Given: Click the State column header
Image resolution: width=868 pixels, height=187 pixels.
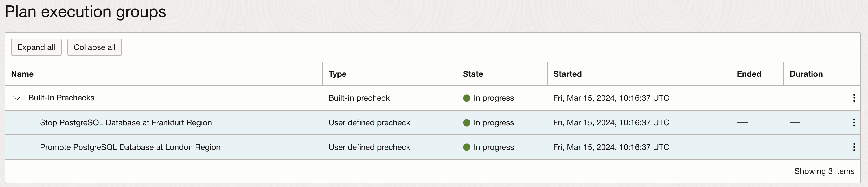Looking at the screenshot, I should coord(472,74).
